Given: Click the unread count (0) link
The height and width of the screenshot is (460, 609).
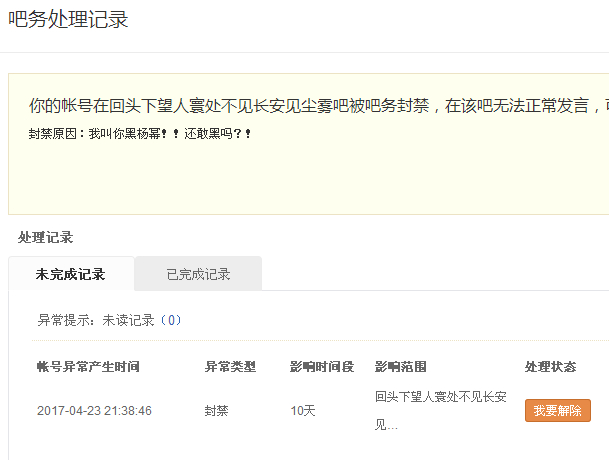Looking at the screenshot, I should tap(171, 321).
